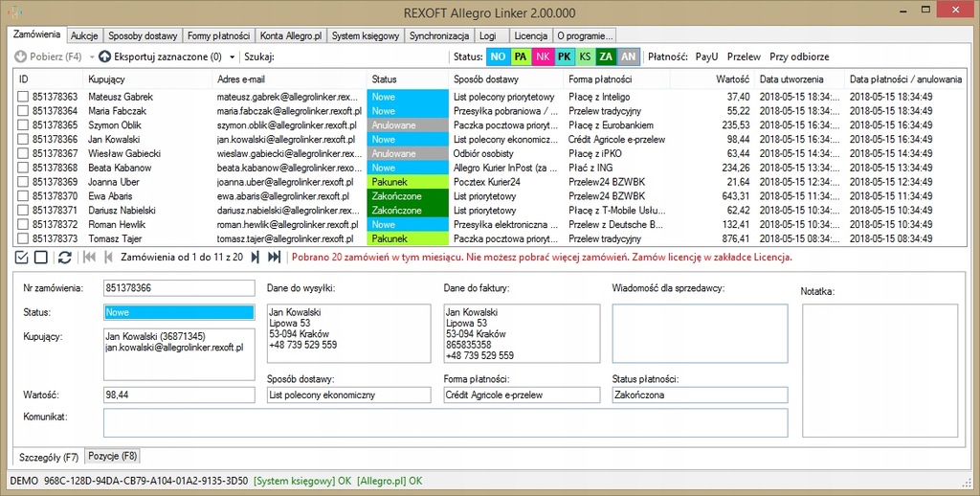Go to first page of orders
Screen dimensions: 980x496
pos(89,257)
